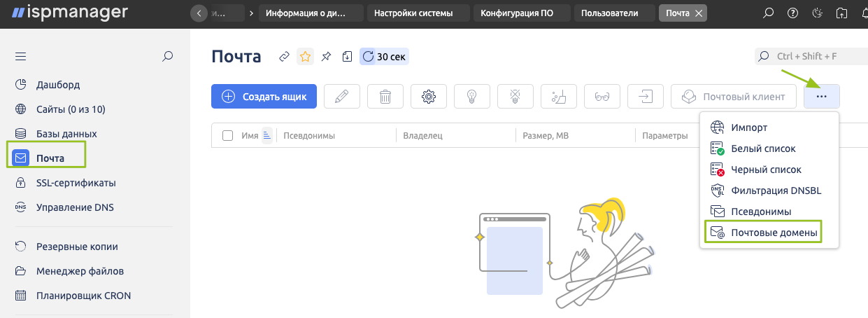Image resolution: width=868 pixels, height=318 pixels.
Task: Collapse sidebar with the hamburger menu icon
Action: click(20, 57)
